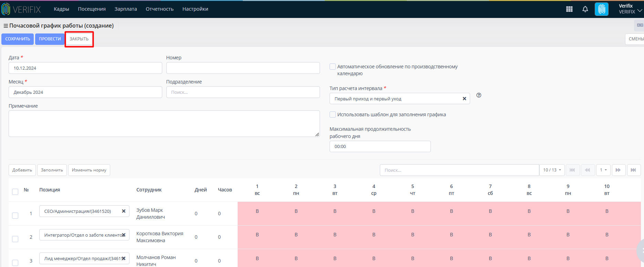Open the notifications bell

pos(585,9)
